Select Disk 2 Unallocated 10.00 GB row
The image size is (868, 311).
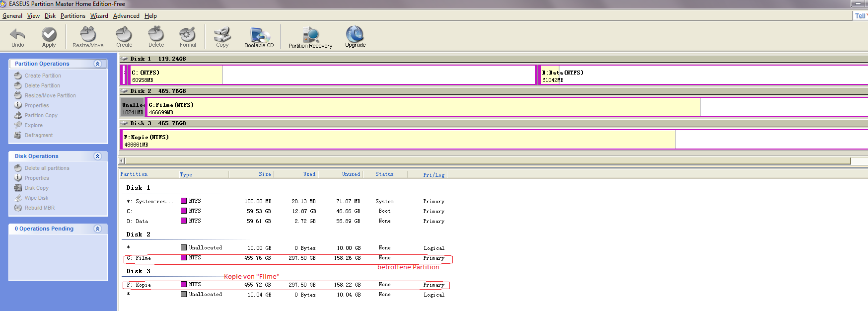(286, 248)
